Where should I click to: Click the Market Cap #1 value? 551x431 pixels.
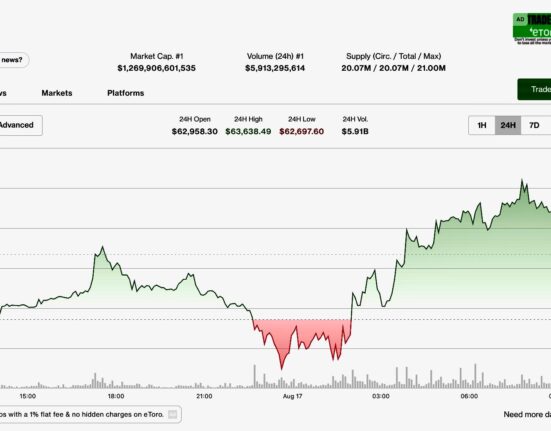pyautogui.click(x=156, y=68)
